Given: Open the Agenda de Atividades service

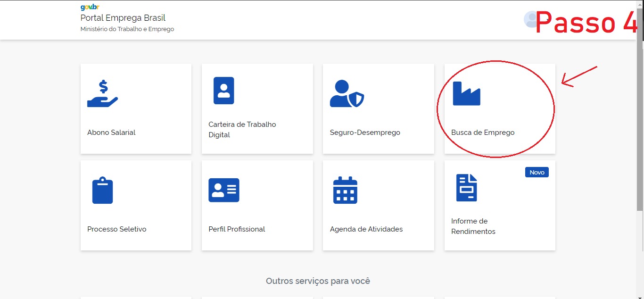Looking at the screenshot, I should 378,205.
